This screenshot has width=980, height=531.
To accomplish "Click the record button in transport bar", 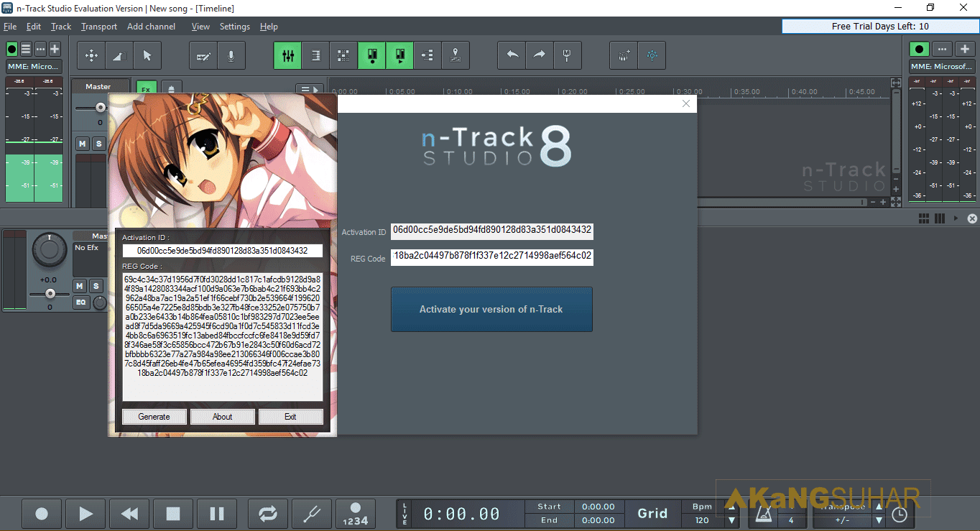I will click(42, 514).
